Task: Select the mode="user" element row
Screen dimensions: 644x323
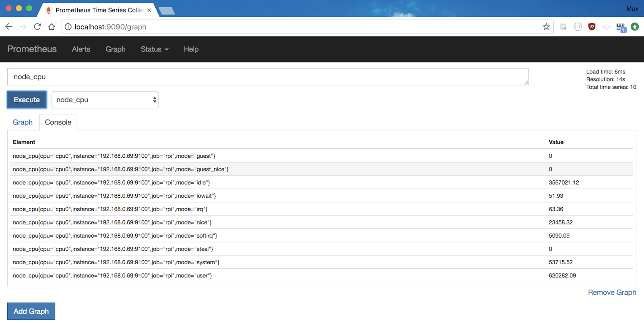Action: pos(322,275)
